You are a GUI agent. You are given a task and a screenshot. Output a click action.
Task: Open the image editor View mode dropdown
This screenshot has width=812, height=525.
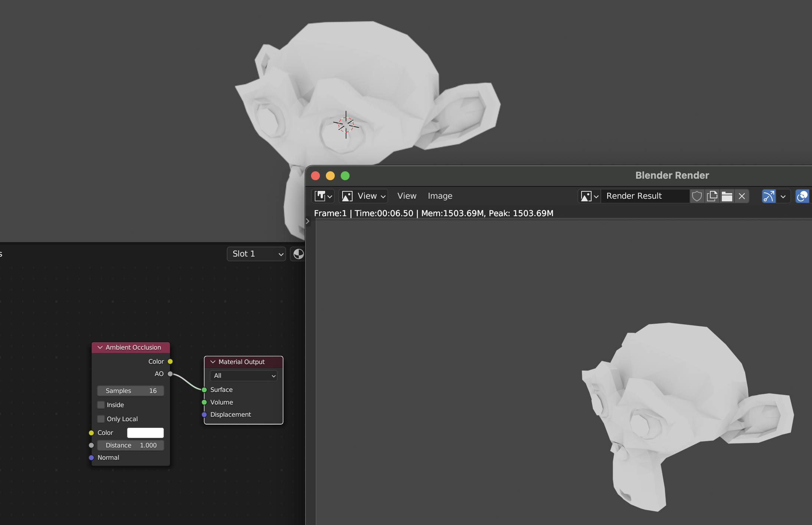[363, 196]
